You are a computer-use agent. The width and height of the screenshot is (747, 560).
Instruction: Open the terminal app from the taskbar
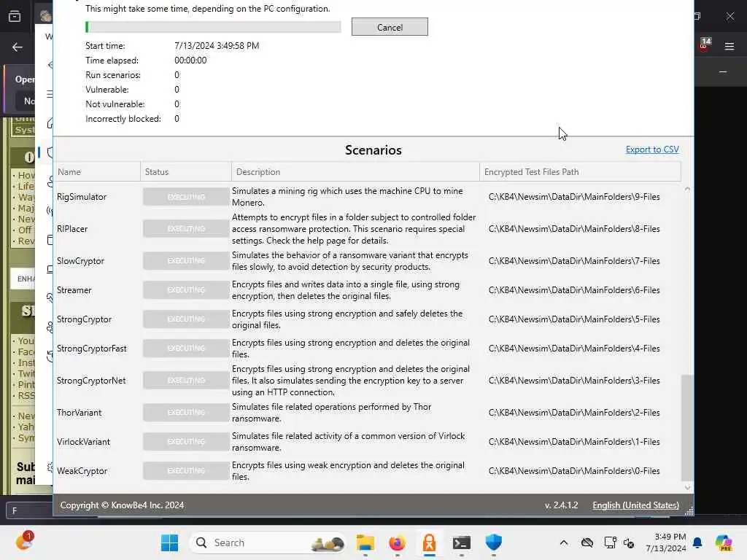tap(461, 542)
